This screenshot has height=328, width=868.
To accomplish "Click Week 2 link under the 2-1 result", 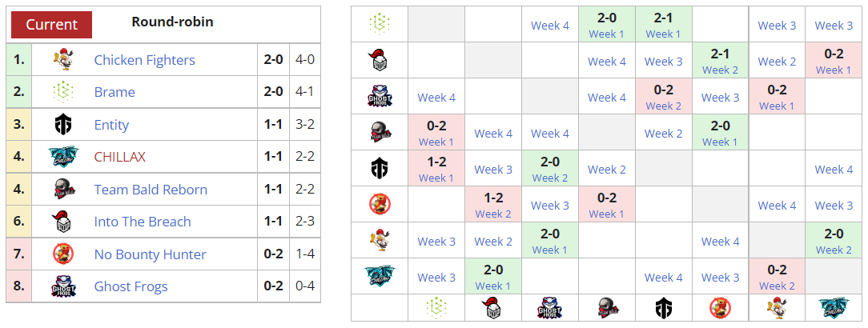I will tap(721, 70).
